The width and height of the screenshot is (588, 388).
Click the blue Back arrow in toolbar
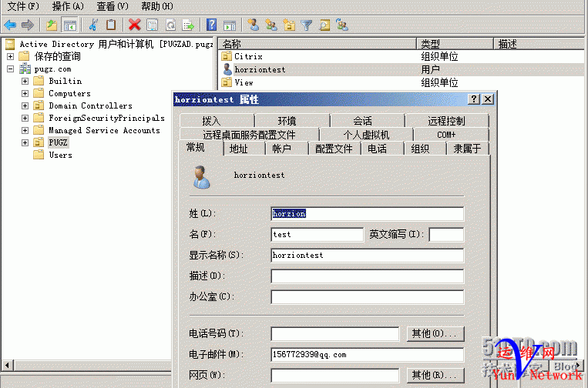coord(10,25)
